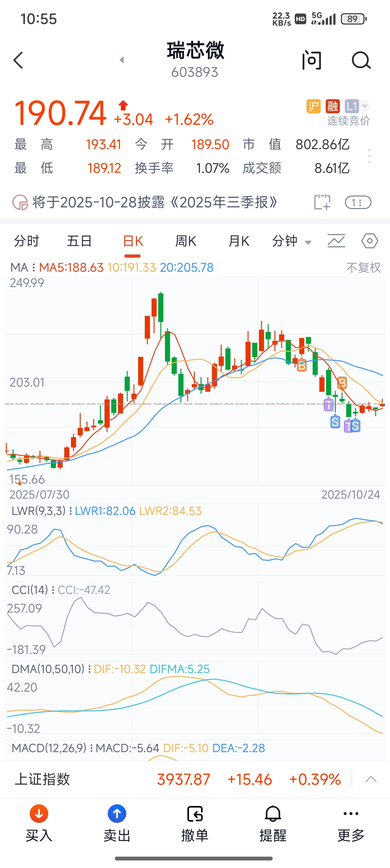The image size is (390, 868).
Task: Expand the 分钟 interval dropdown
Action: tap(292, 241)
